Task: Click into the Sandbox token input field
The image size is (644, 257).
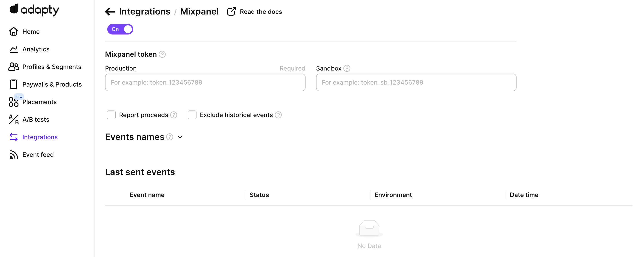Action: point(416,82)
